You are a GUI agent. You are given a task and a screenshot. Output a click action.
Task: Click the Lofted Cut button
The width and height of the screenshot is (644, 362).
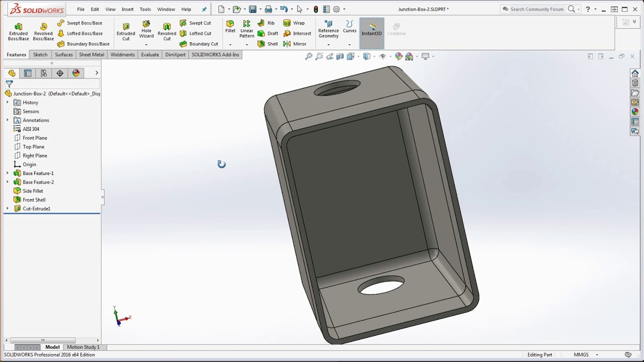[x=195, y=33]
